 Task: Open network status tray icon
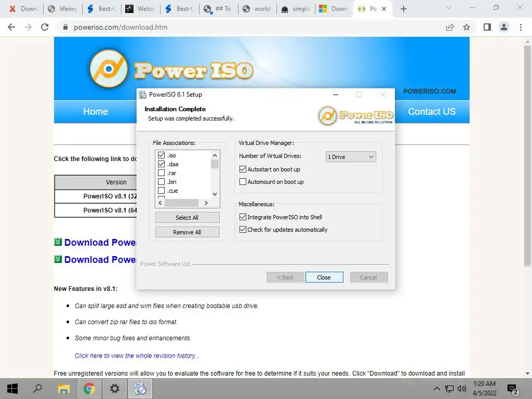point(449,389)
